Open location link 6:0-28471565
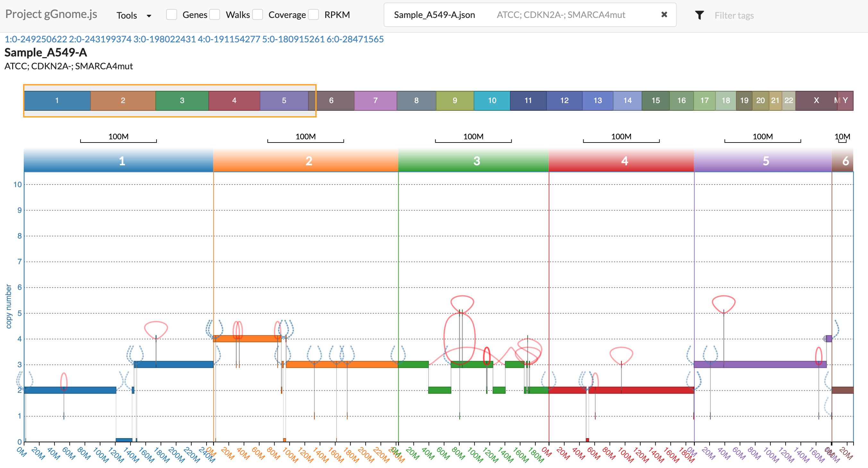This screenshot has height=468, width=868. pyautogui.click(x=355, y=39)
